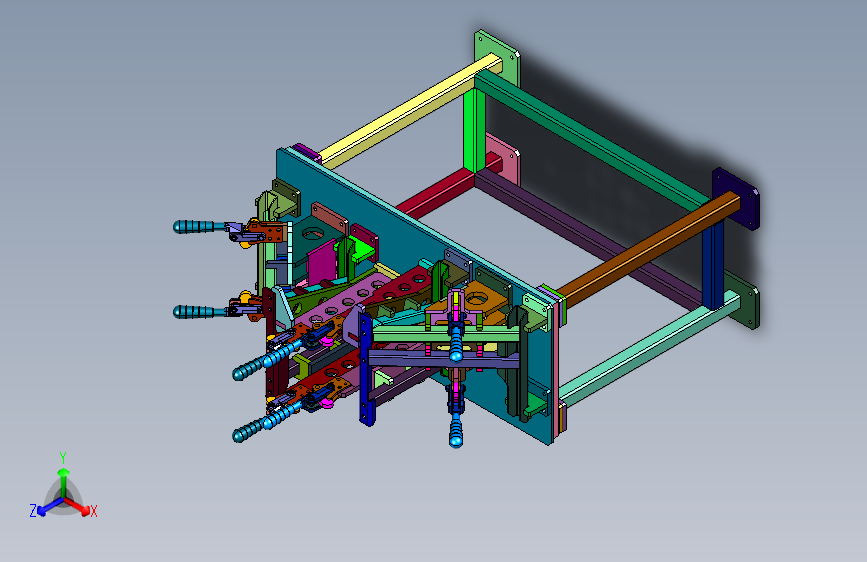
Task: Select the downward-pointing clamp handle at bottom
Action: point(456,430)
